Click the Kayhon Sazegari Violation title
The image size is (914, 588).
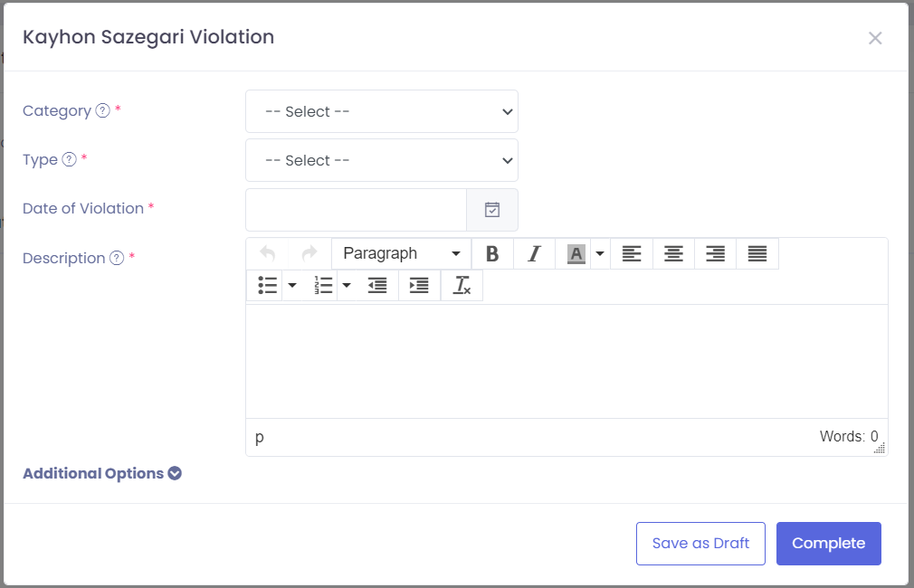148,37
